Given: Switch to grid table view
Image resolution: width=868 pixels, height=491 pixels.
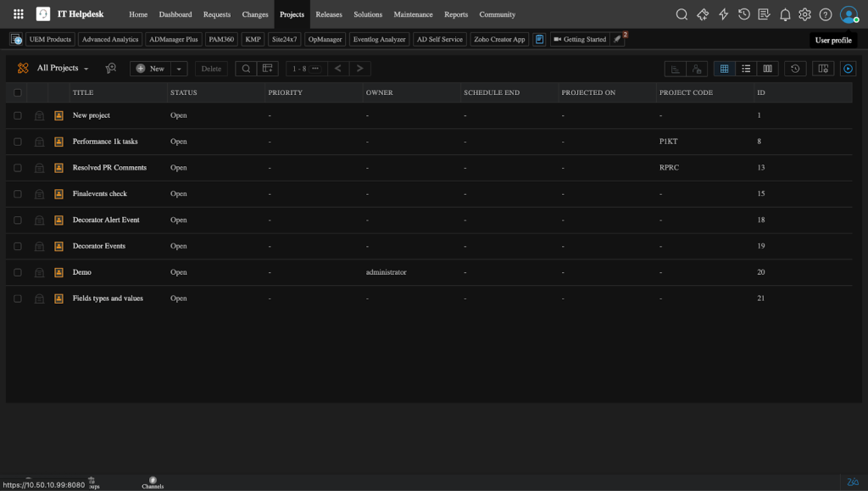Looking at the screenshot, I should pyautogui.click(x=724, y=69).
